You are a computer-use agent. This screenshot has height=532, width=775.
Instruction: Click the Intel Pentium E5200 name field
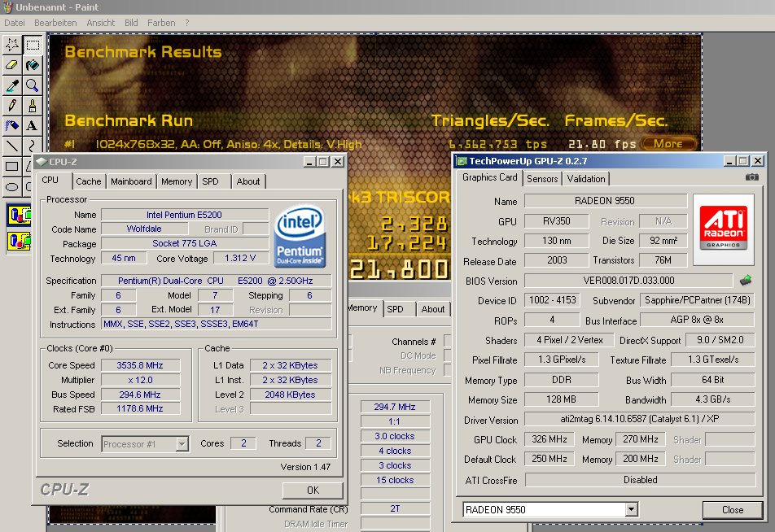(x=184, y=215)
